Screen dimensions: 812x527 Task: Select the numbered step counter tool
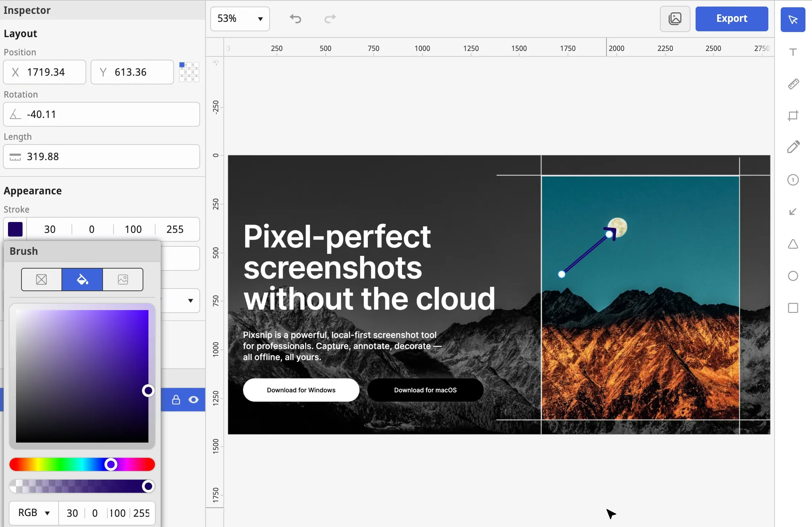tap(793, 180)
